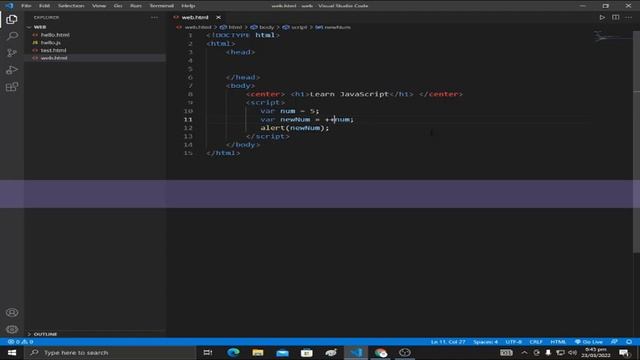Click line number 8 in the gutter
640x360 pixels.
pyautogui.click(x=190, y=94)
